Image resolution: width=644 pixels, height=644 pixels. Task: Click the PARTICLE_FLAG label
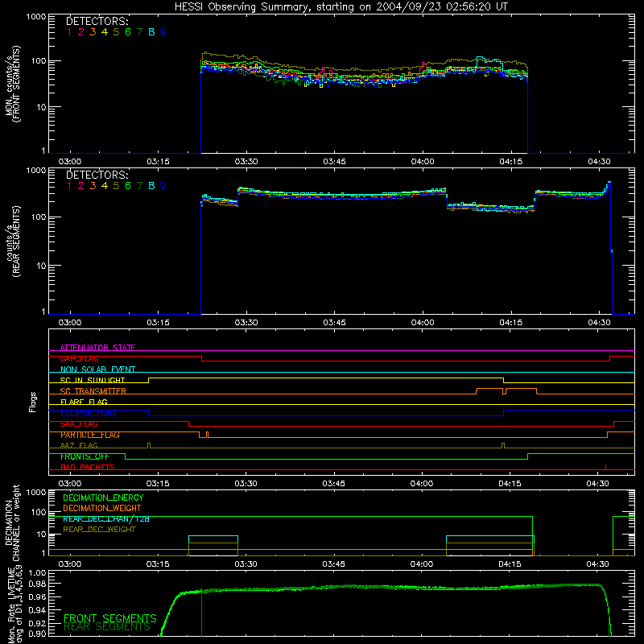coord(90,435)
